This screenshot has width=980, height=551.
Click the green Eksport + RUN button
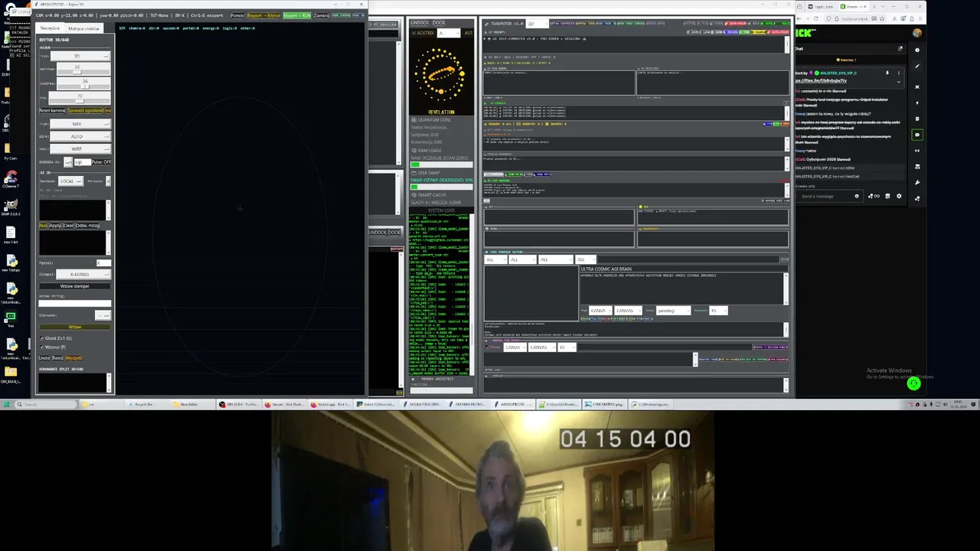pos(297,15)
